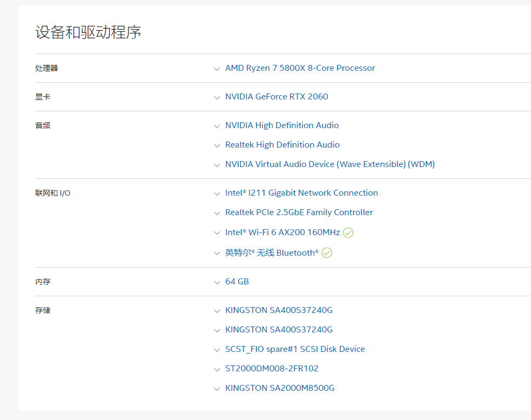Expand chevron for Intel Wi-Fi 6 AX200
This screenshot has height=420, width=531.
217,233
